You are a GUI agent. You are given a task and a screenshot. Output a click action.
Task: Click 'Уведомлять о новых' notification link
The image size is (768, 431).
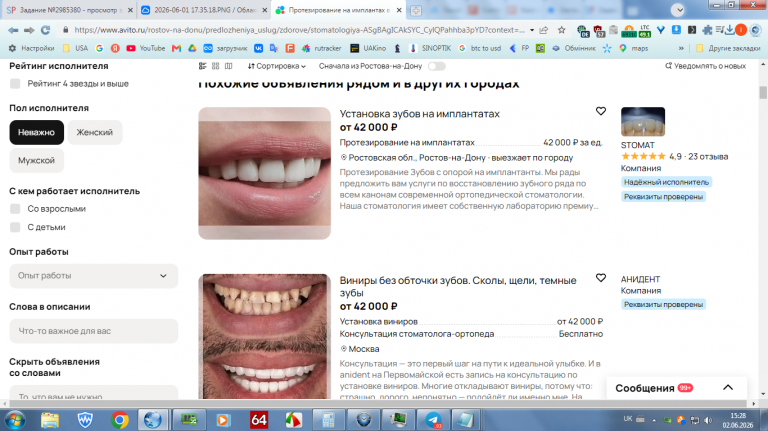pyautogui.click(x=705, y=66)
